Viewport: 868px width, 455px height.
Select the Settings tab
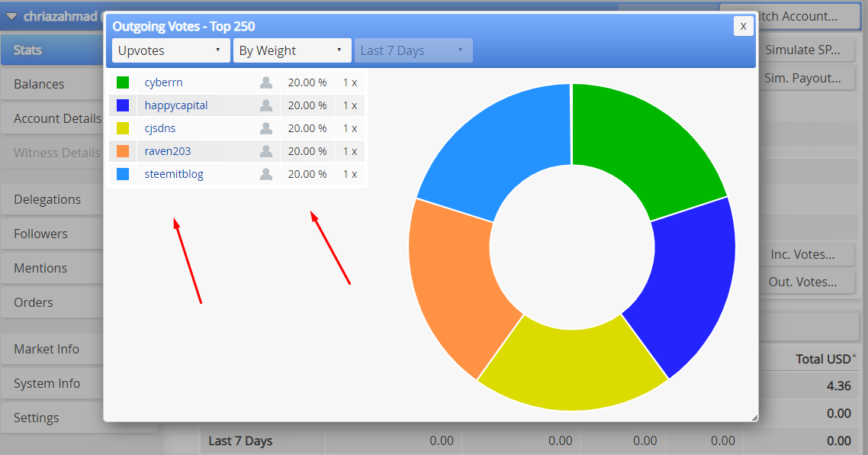(x=52, y=418)
